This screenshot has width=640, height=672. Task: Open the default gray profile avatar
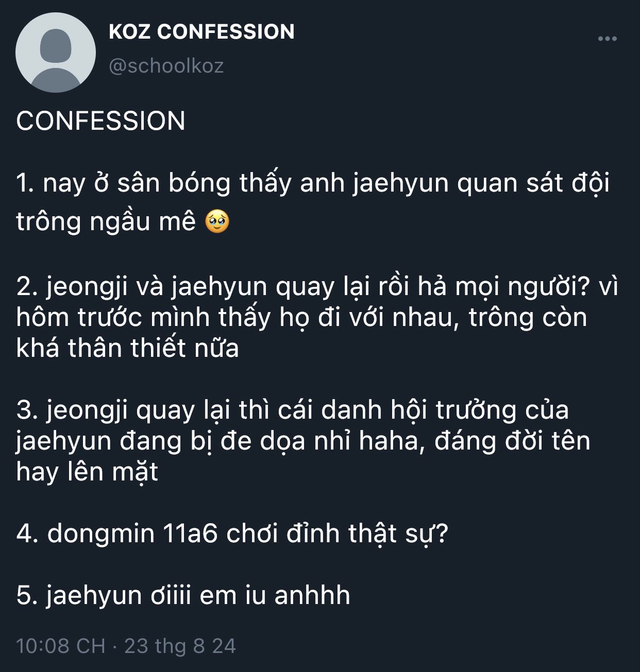click(56, 53)
